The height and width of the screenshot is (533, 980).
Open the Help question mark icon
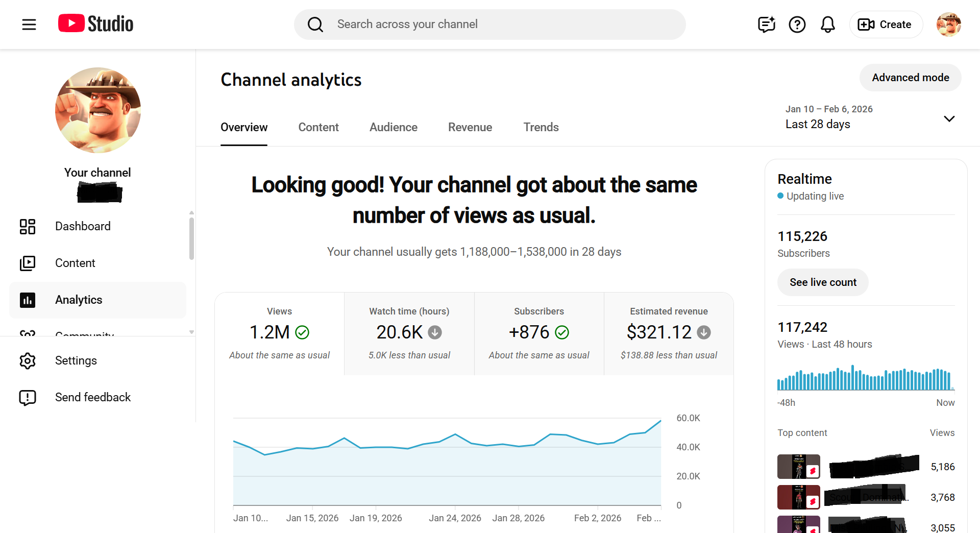797,25
